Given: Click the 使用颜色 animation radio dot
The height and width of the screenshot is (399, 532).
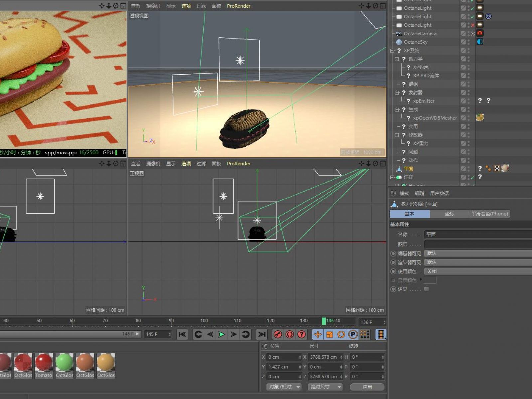Looking at the screenshot, I should 393,271.
